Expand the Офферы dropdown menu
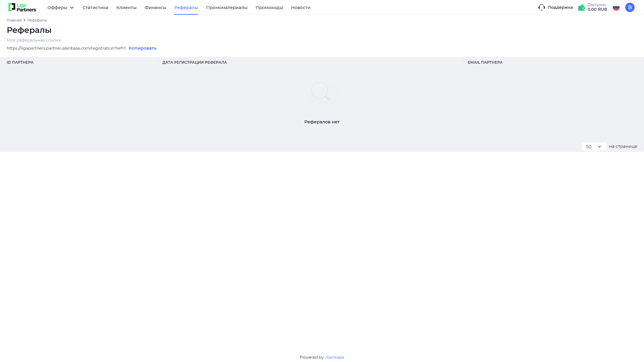Viewport: 644px width, 362px height. click(61, 7)
